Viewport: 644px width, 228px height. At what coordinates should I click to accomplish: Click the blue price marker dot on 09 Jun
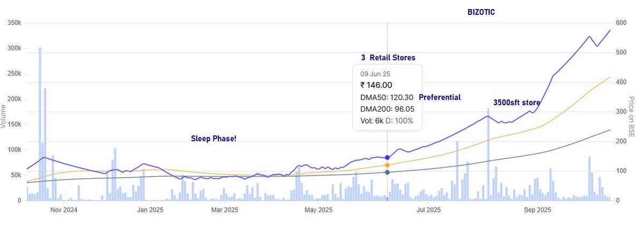click(387, 157)
